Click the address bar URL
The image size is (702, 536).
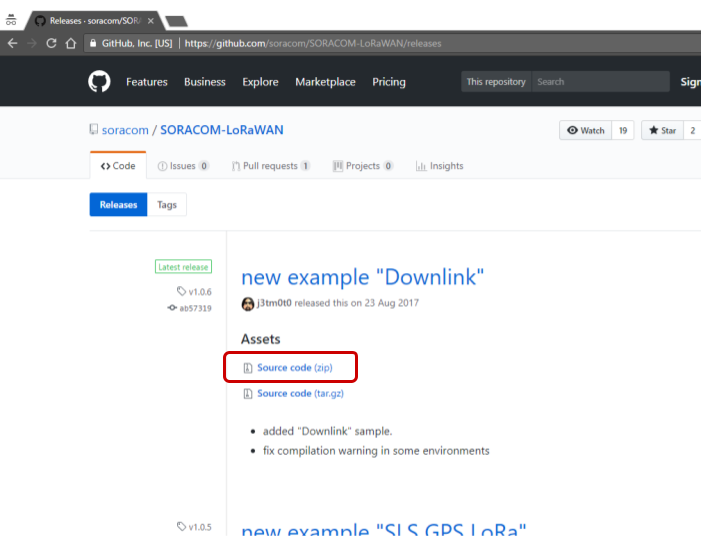tap(312, 43)
